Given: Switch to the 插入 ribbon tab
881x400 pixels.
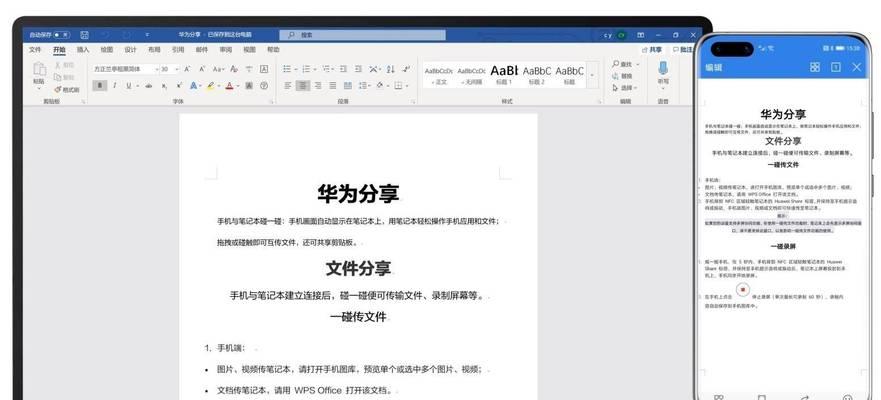Looking at the screenshot, I should [x=83, y=50].
